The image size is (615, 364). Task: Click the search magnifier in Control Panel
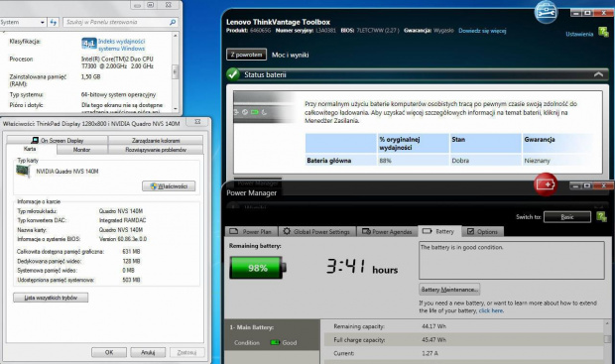[173, 23]
